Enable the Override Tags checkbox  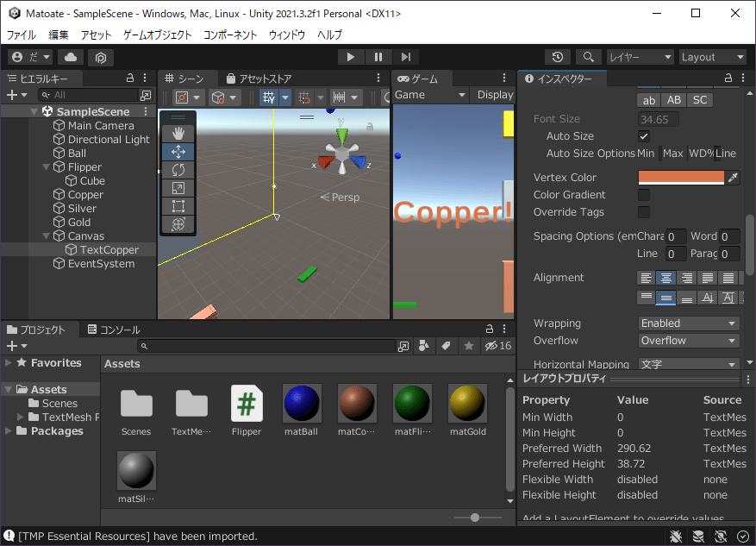[644, 212]
